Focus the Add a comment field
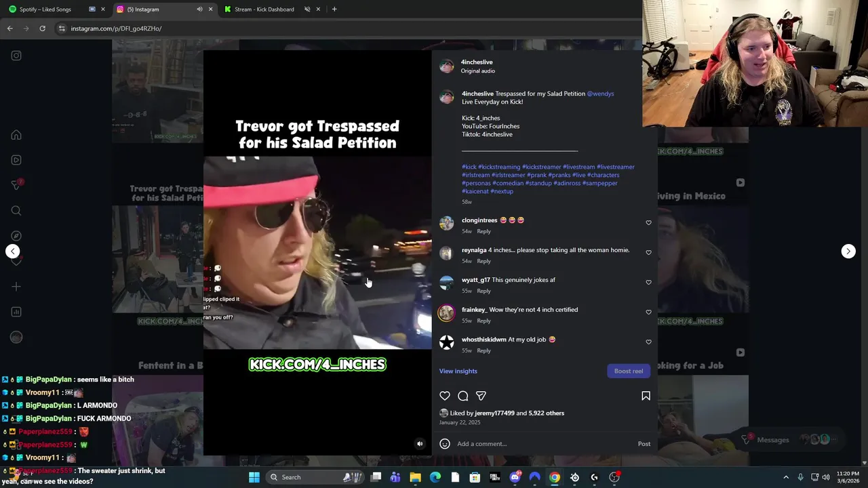Viewport: 868px width, 488px height. 545,444
